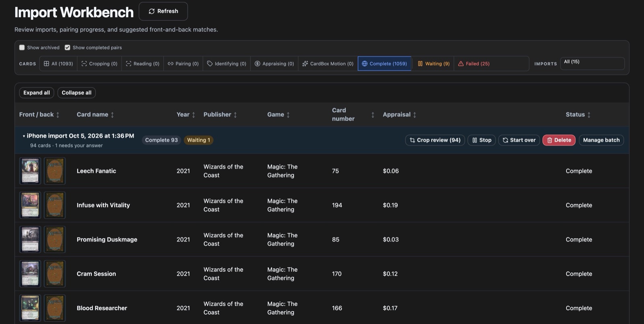Screen dimensions: 644x324
Task: Sort by Game column arrows
Action: point(288,115)
